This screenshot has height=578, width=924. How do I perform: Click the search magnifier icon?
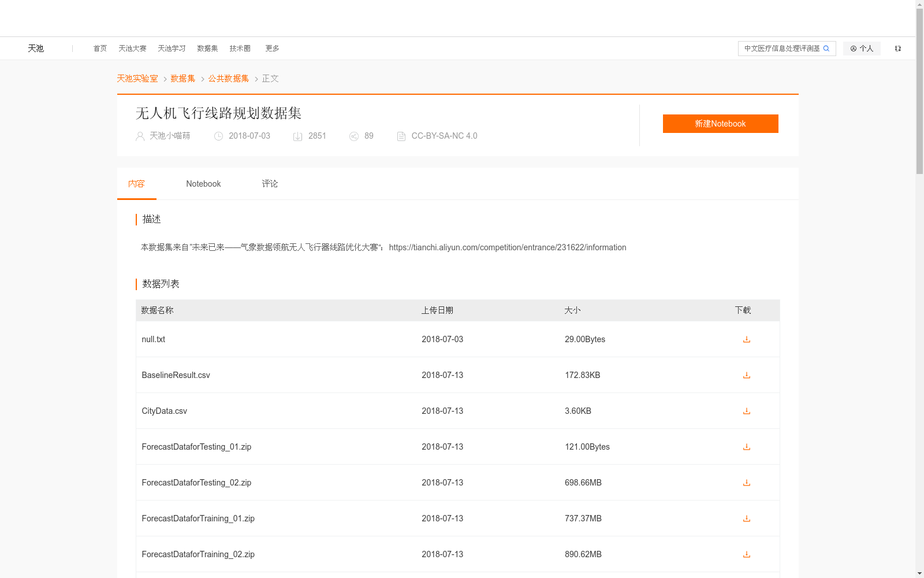click(x=826, y=49)
